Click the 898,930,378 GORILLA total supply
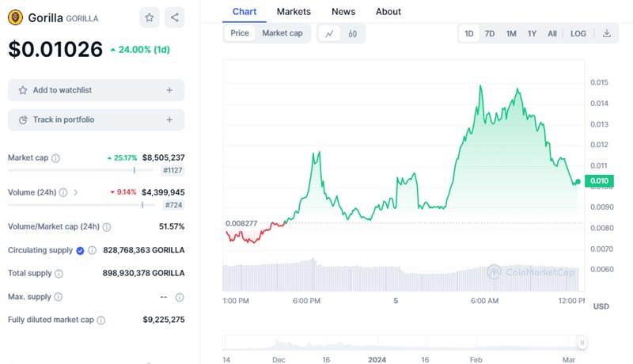 click(x=143, y=273)
